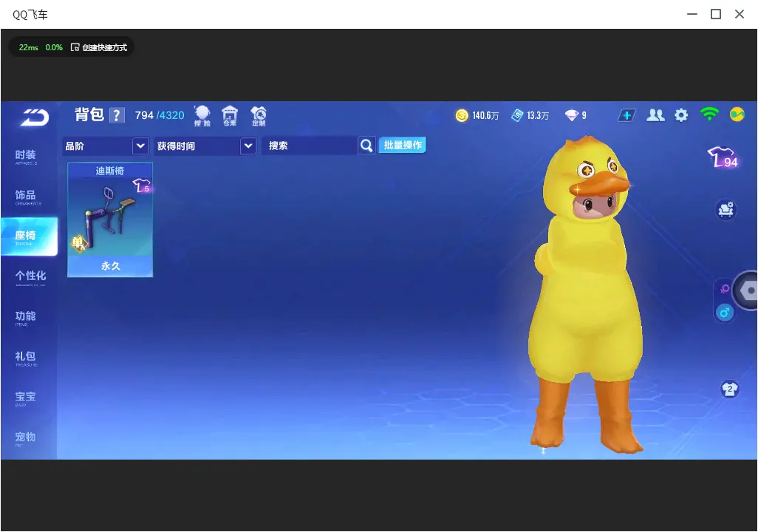Select the 座椅 throne tab
758x532 pixels.
click(29, 236)
